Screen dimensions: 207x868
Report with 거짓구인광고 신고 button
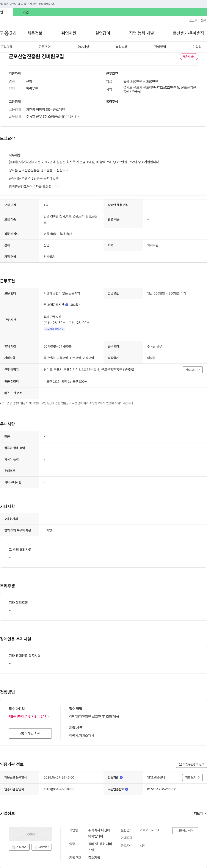191,764
